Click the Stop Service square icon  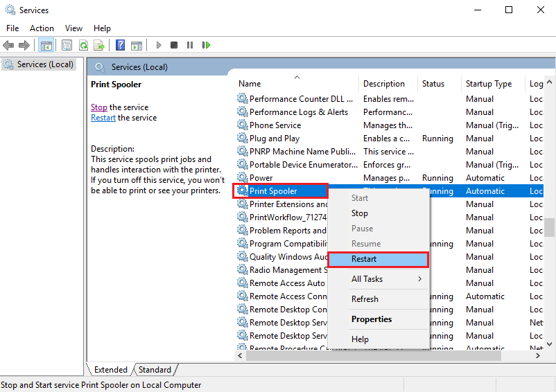pyautogui.click(x=174, y=45)
